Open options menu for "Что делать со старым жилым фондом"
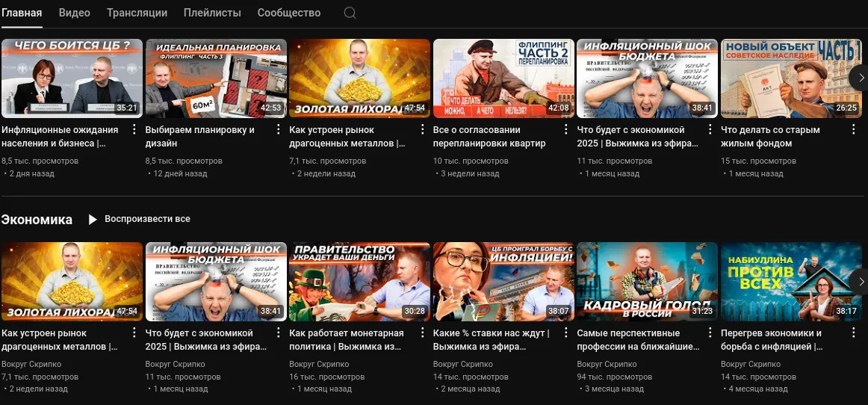The image size is (868, 405). 853,129
